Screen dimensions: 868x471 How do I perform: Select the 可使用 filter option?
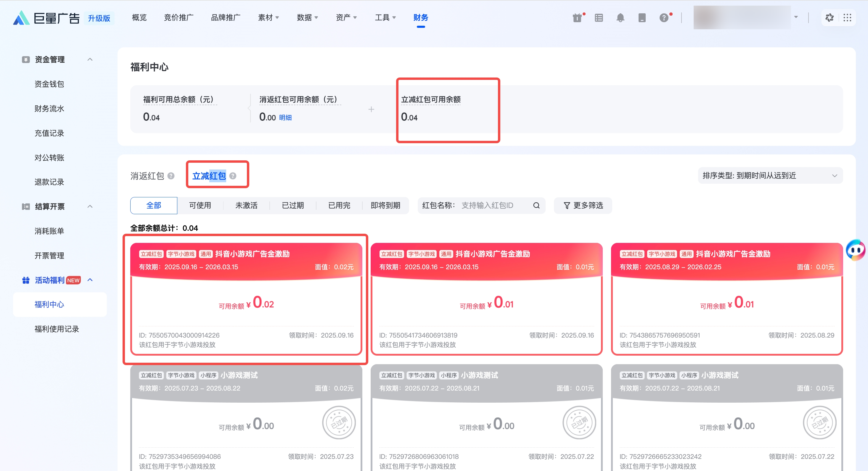coord(200,205)
